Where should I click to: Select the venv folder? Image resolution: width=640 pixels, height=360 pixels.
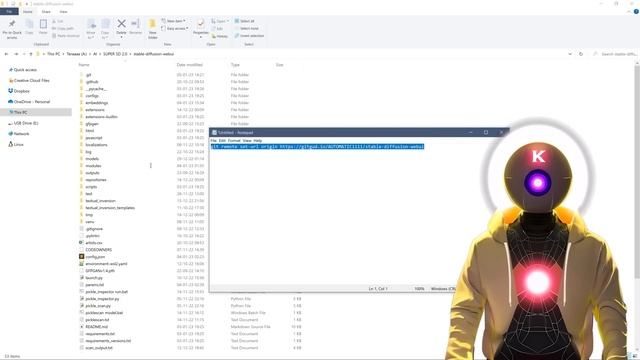coord(90,222)
